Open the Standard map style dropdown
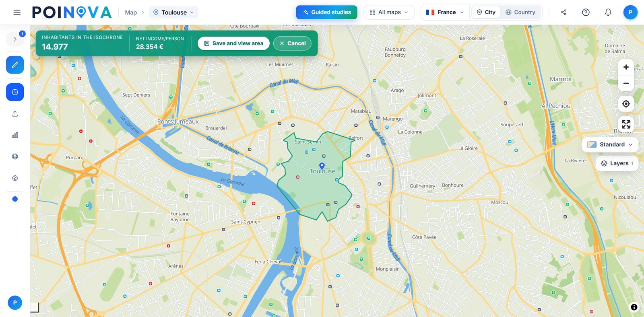Image resolution: width=644 pixels, height=317 pixels. pyautogui.click(x=610, y=144)
